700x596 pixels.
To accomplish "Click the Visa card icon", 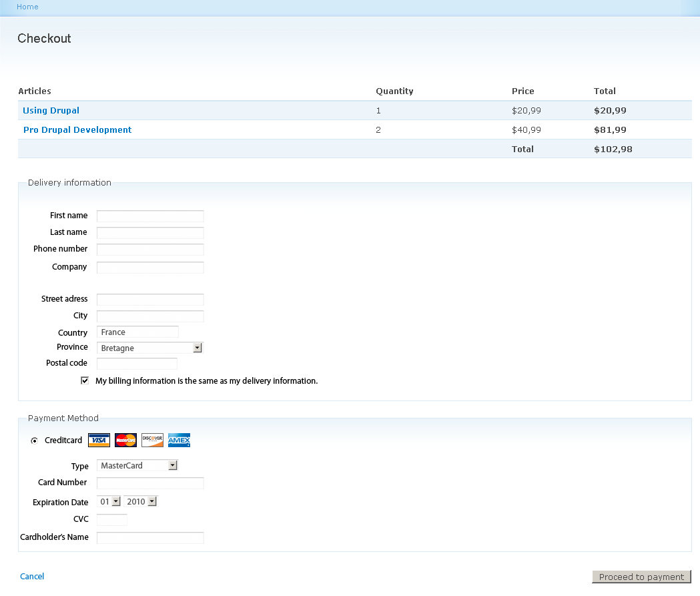I will (x=99, y=440).
